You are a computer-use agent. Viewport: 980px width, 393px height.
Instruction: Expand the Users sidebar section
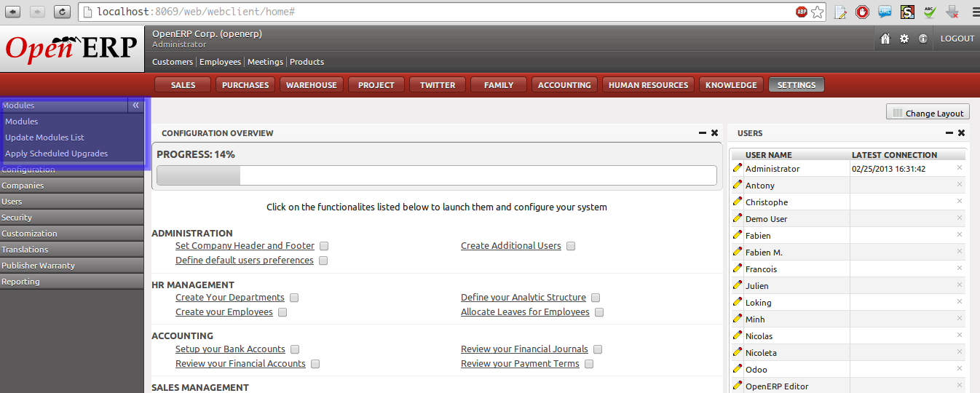coord(72,202)
